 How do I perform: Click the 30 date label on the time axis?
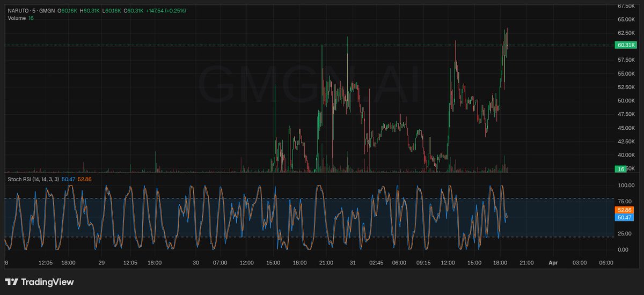coord(196,263)
